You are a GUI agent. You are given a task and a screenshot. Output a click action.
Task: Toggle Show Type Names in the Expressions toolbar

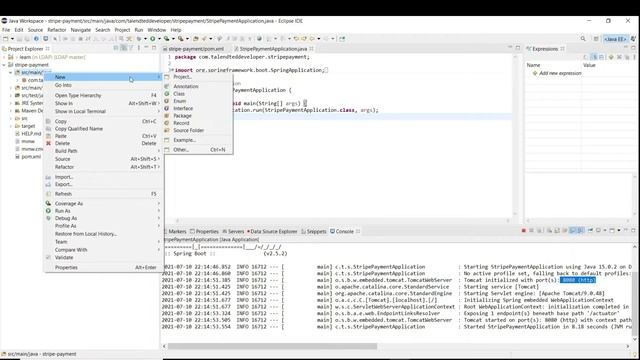click(586, 58)
